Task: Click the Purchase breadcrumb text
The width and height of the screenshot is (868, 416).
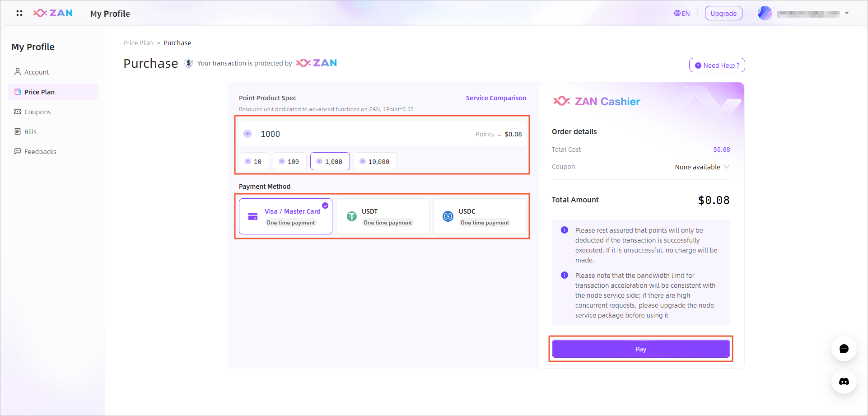Action: 177,43
